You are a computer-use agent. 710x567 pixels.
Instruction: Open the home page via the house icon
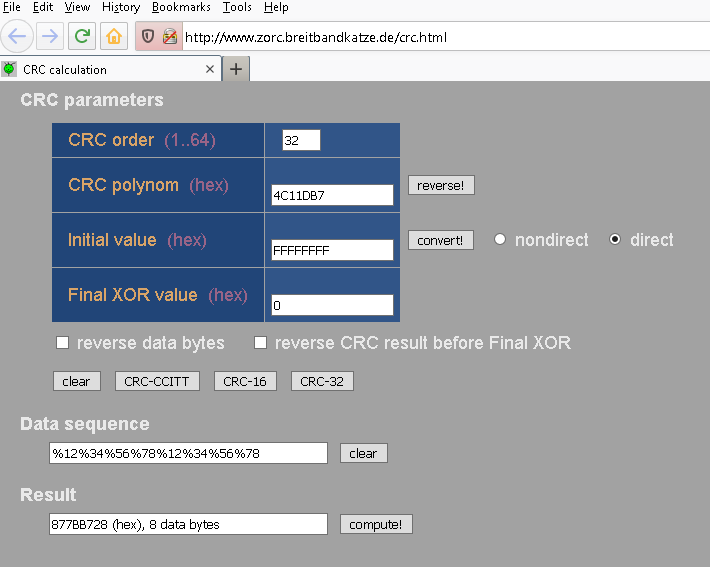(114, 36)
